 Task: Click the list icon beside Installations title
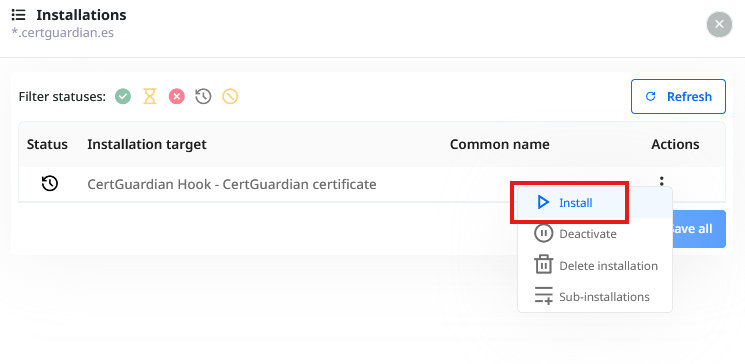pyautogui.click(x=19, y=15)
